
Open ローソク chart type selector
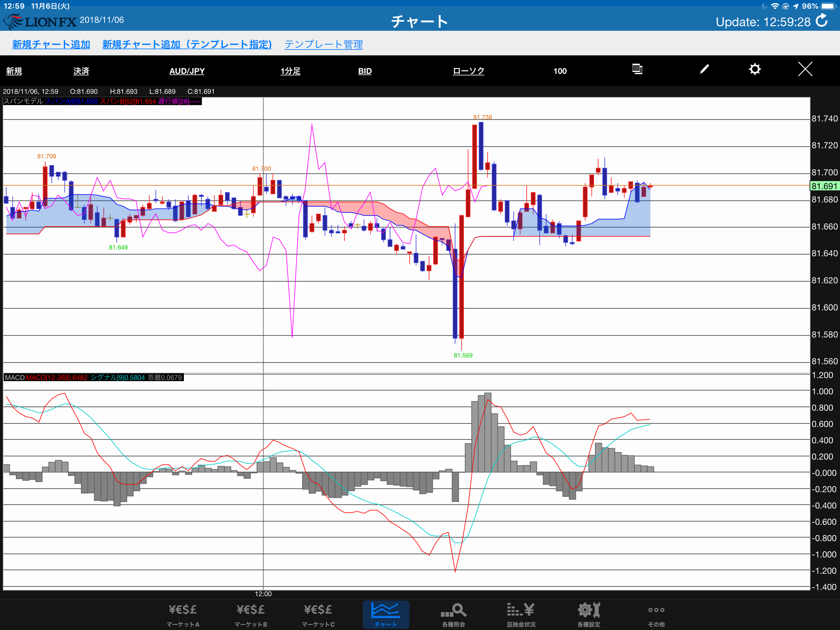469,71
